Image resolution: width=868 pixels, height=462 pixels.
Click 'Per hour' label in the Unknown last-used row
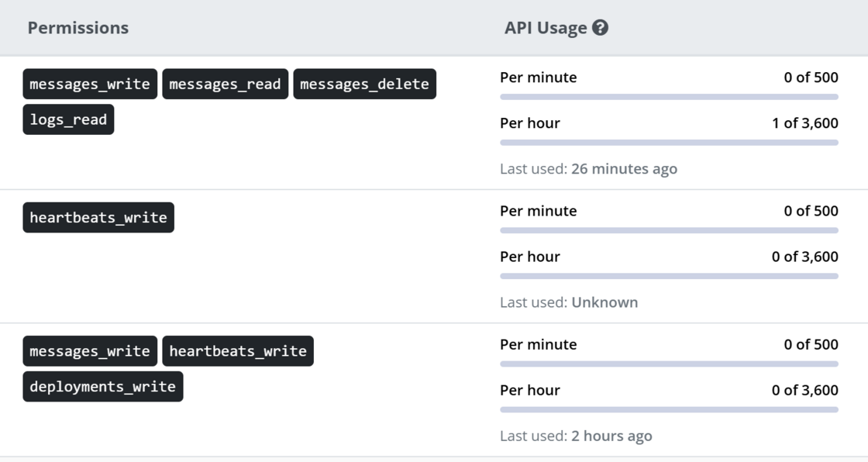point(530,257)
